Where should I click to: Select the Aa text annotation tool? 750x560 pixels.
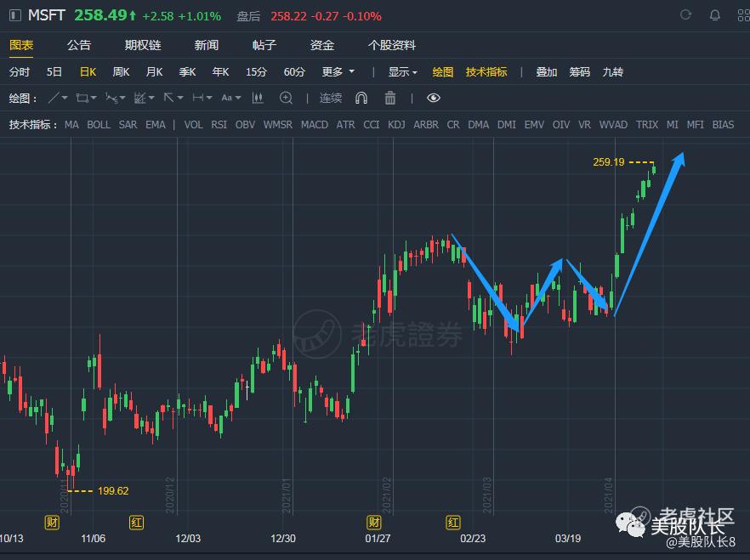(x=227, y=98)
